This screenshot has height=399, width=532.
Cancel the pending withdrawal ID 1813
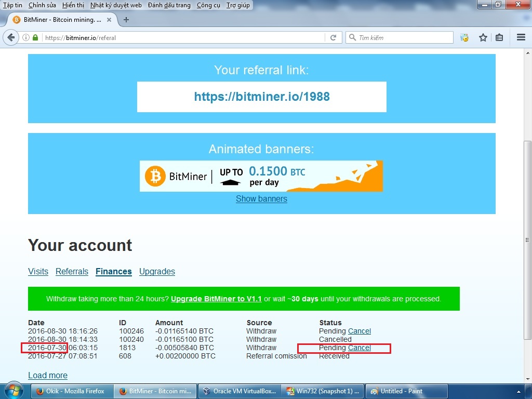[360, 348]
